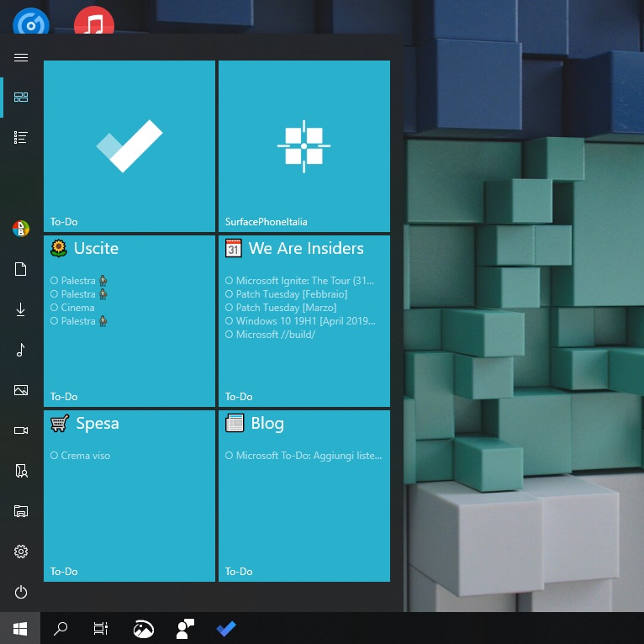The width and height of the screenshot is (644, 644).
Task: Open Downloads folder from Start sidebar
Action: tap(21, 309)
